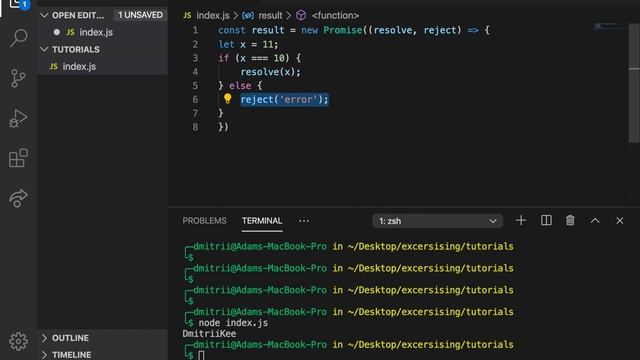The width and height of the screenshot is (640, 360).
Task: Click the function cube icon in breadcrumb
Action: 301,16
